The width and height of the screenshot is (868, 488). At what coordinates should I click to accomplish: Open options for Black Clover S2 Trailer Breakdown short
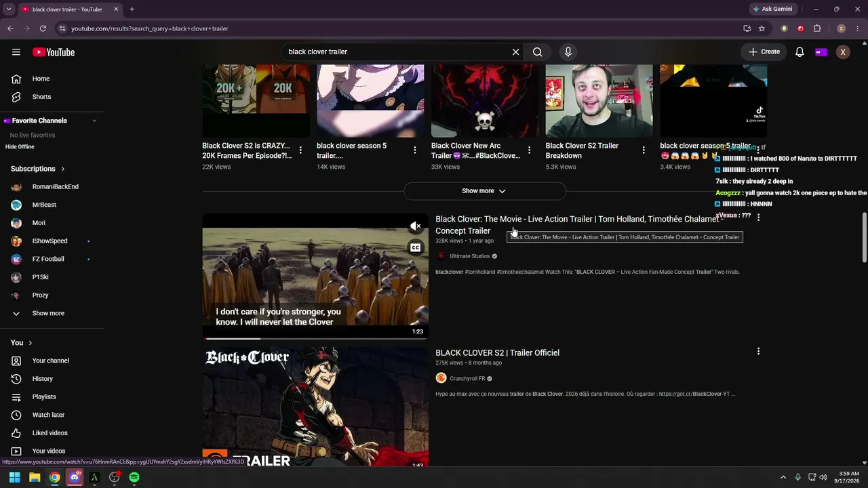pos(644,150)
